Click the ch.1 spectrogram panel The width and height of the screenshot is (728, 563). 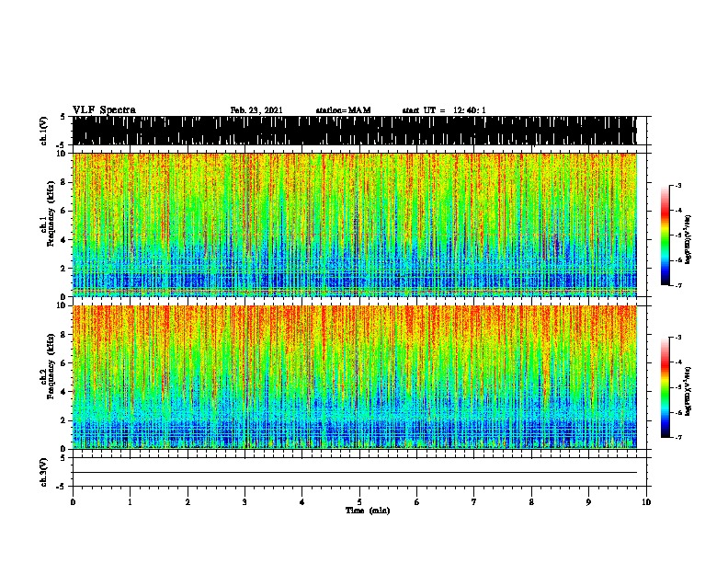[x=354, y=224]
